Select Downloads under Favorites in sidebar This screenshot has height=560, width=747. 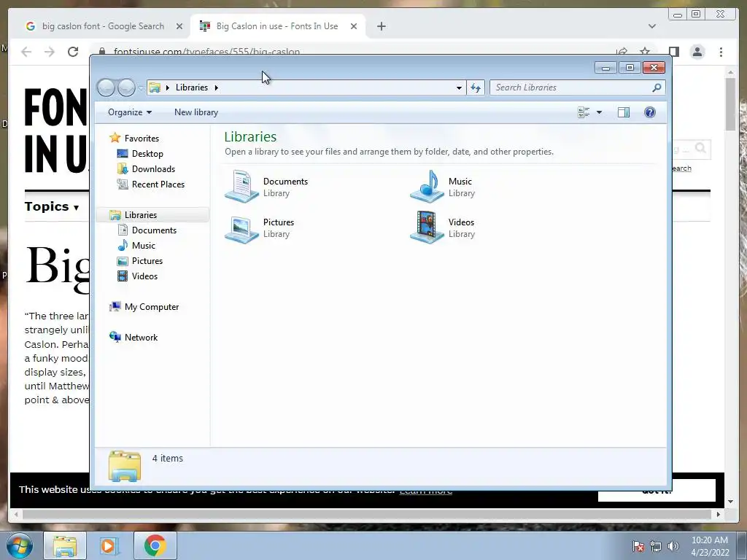tap(153, 169)
